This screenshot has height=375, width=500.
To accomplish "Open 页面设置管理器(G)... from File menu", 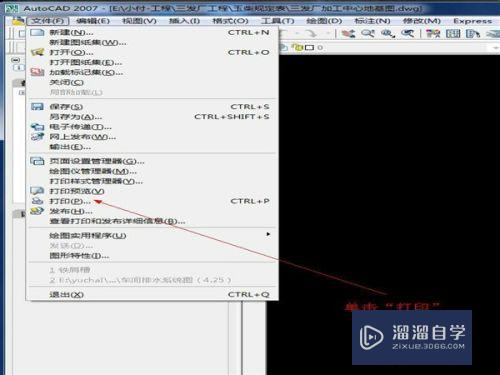I will pos(152,161).
